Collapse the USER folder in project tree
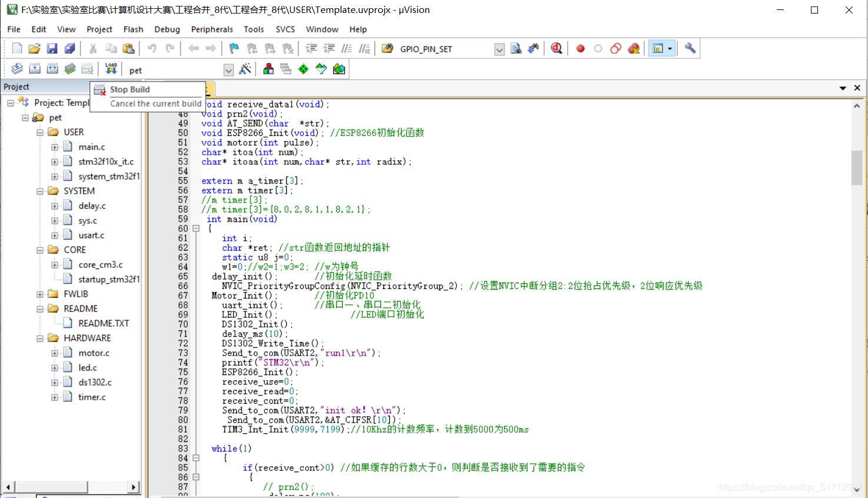The width and height of the screenshot is (868, 498). pyautogui.click(x=40, y=132)
